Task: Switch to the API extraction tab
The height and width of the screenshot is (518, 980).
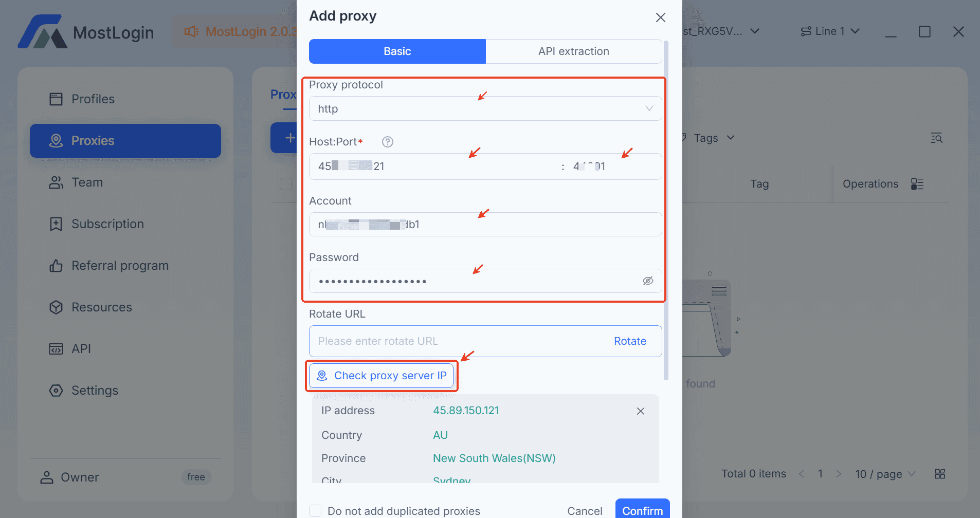Action: pos(573,51)
